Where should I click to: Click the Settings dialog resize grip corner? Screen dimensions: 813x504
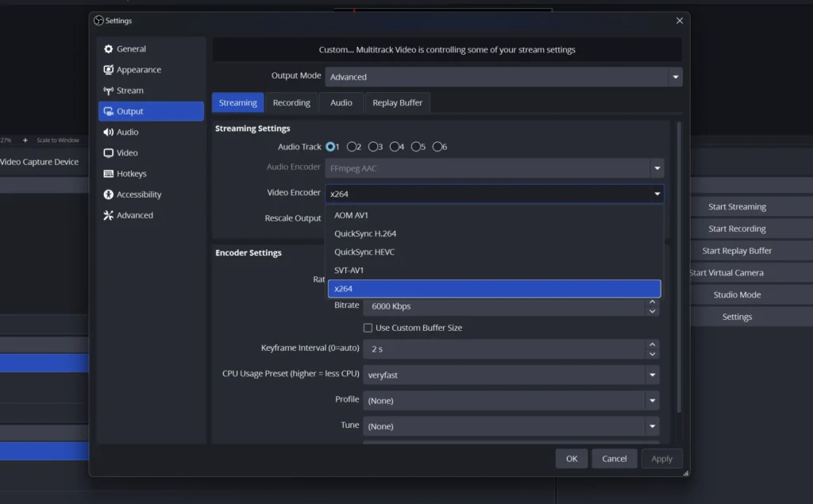tap(686, 473)
